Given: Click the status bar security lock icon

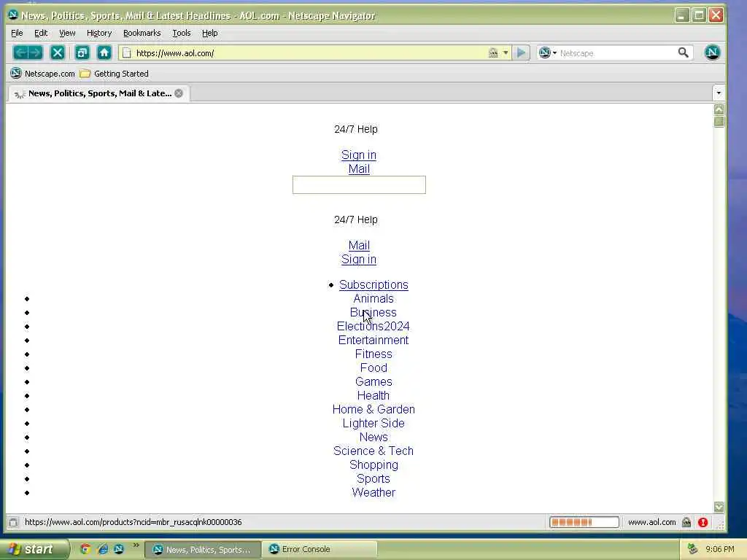Looking at the screenshot, I should point(686,522).
